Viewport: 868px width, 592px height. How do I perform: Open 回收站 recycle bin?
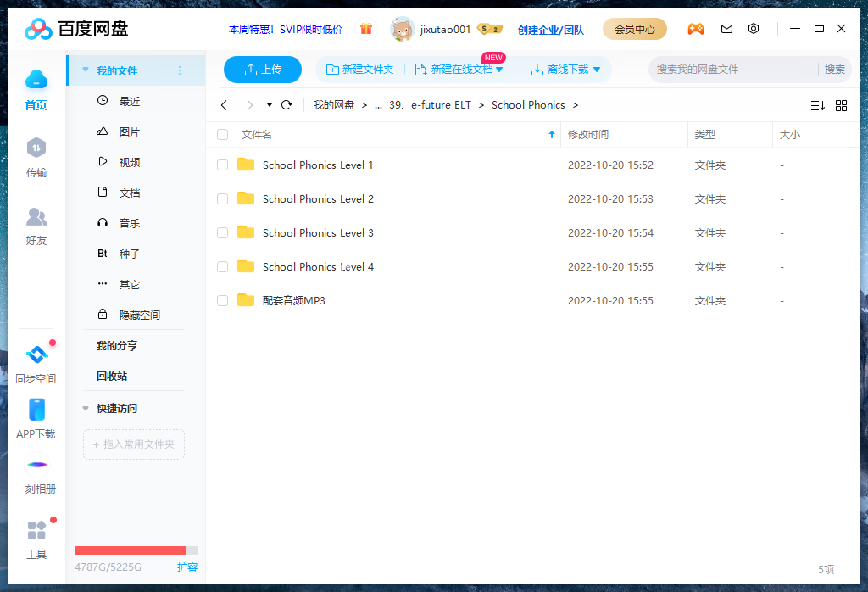coord(112,376)
